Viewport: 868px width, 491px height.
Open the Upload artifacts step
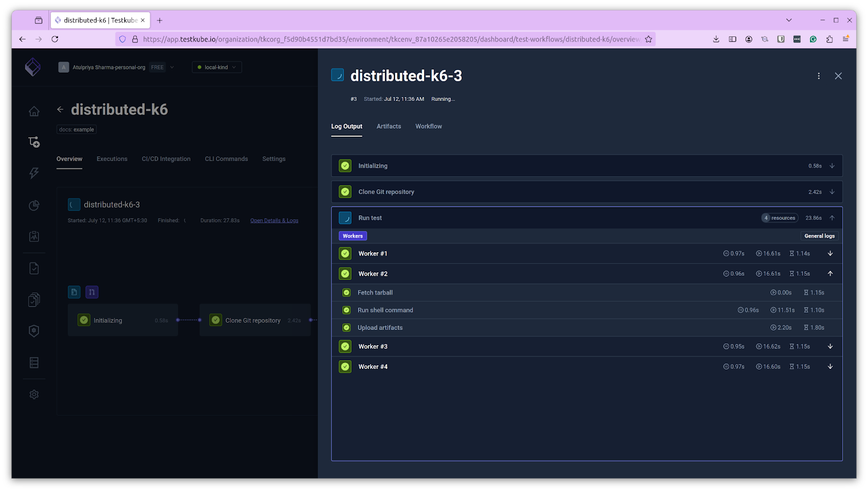click(x=587, y=328)
